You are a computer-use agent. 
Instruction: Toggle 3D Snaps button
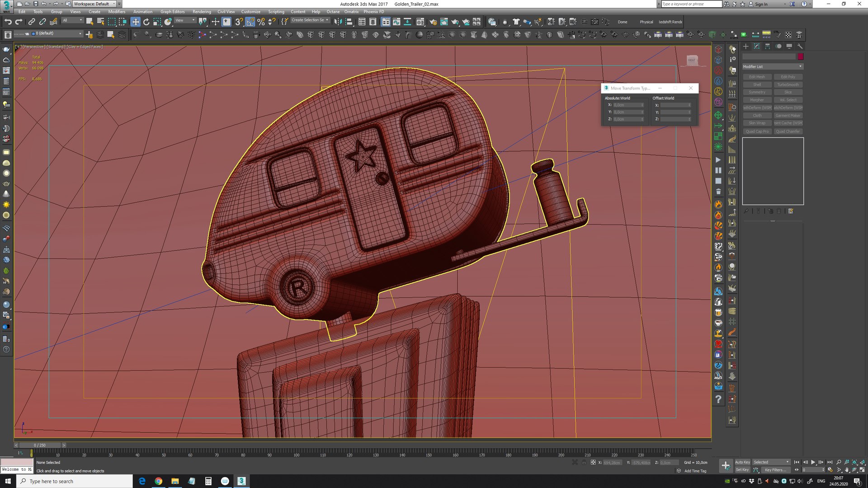[x=239, y=21]
